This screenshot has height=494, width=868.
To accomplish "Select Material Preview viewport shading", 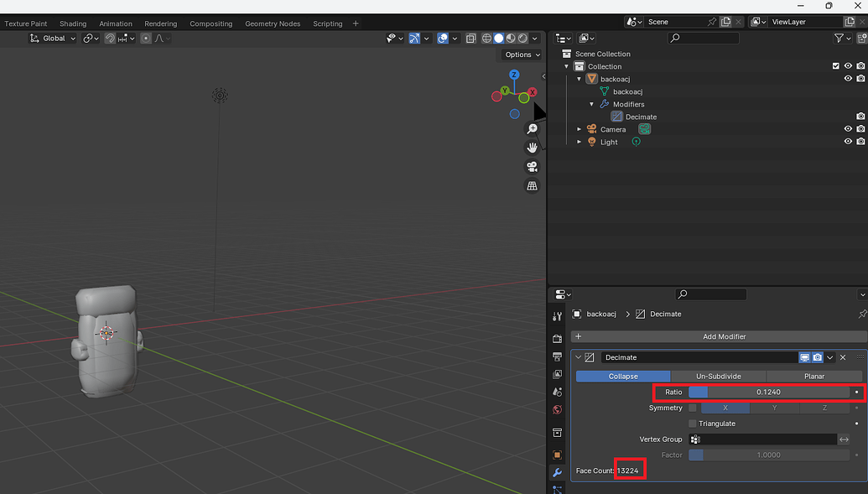I will [510, 38].
